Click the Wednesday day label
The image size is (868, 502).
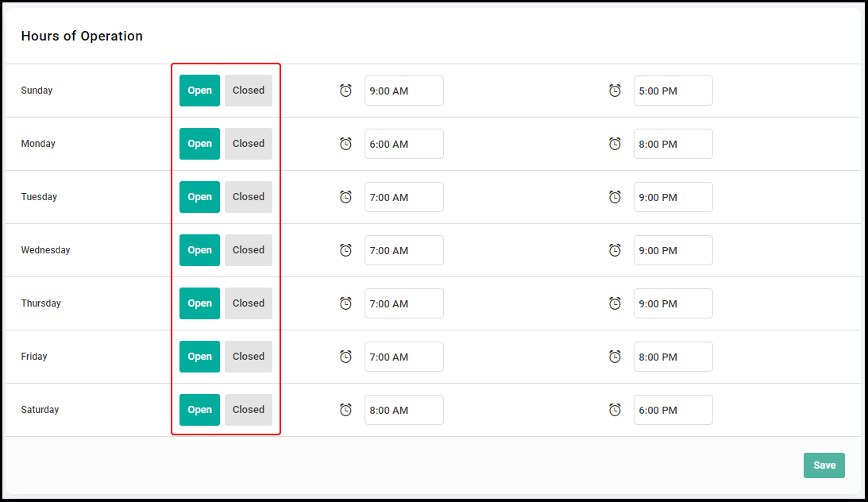[45, 249]
